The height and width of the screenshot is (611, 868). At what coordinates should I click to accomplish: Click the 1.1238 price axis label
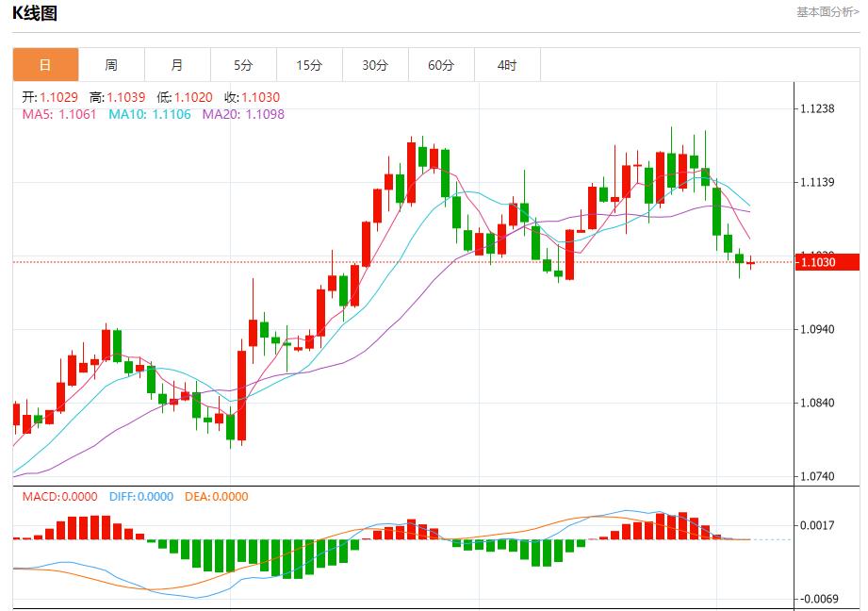click(x=816, y=108)
